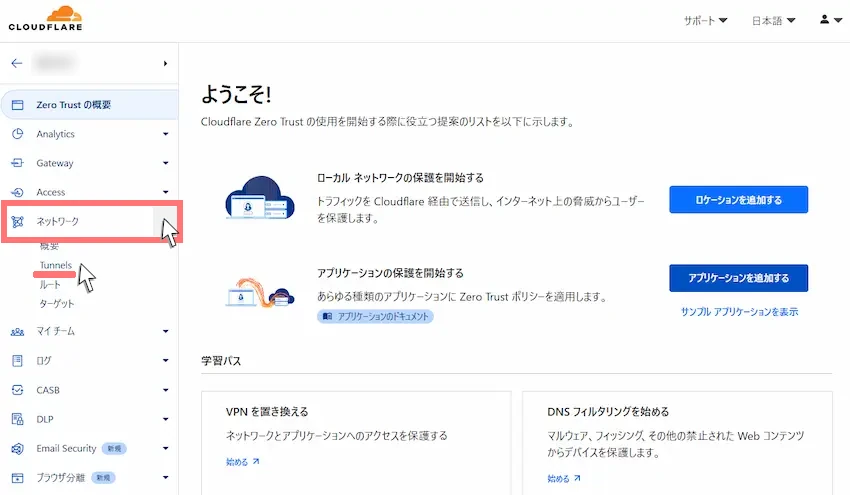
Task: Click the Gateway label in sidebar
Action: tap(55, 163)
